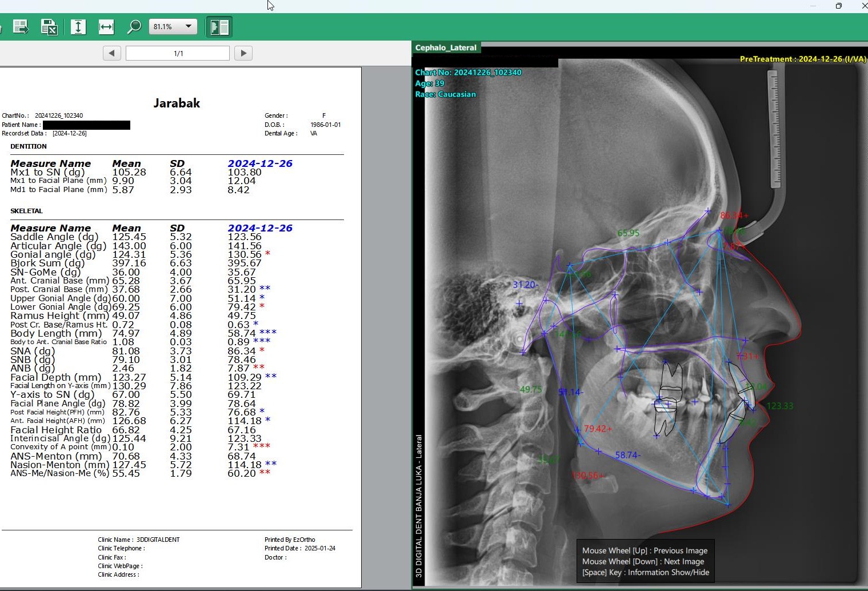Click the 2024-12-26 column header under SKELETAL

coord(260,228)
